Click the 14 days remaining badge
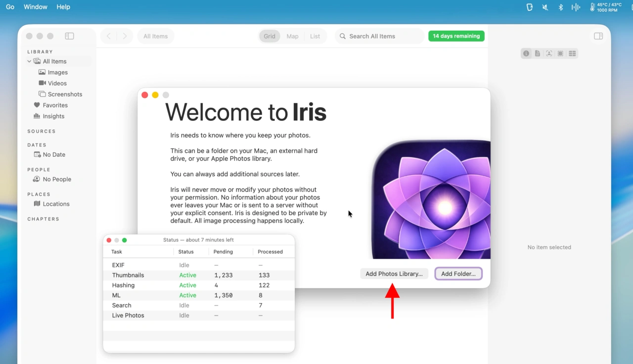 point(456,36)
